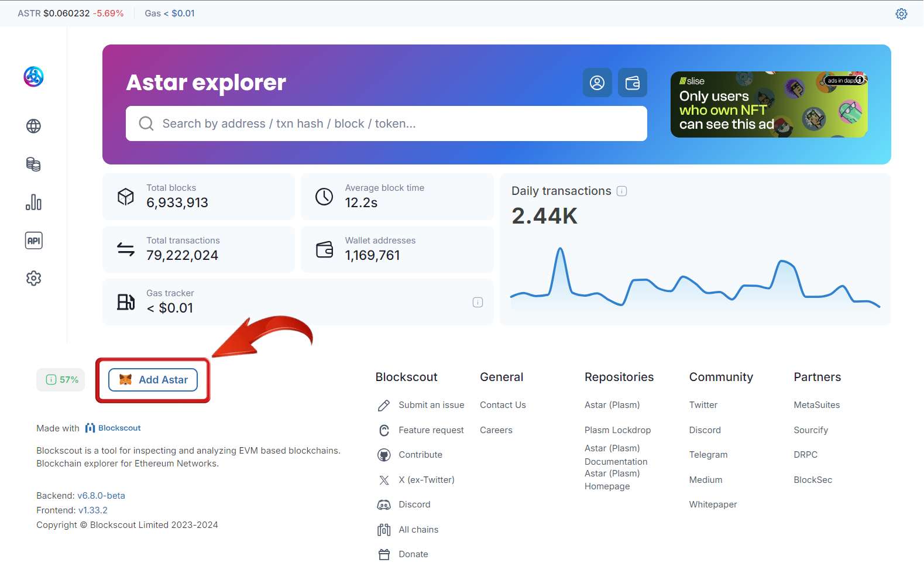Screen dimensions: 924x573
Task: Open Astar (Plasm) Documentation link
Action: (616, 455)
